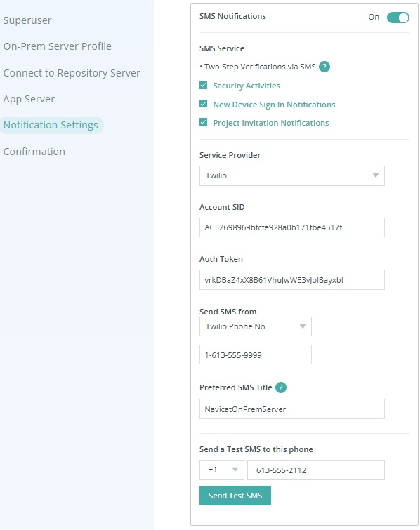This screenshot has width=420, height=530.
Task: Click the Preferred SMS Title input field
Action: click(292, 409)
